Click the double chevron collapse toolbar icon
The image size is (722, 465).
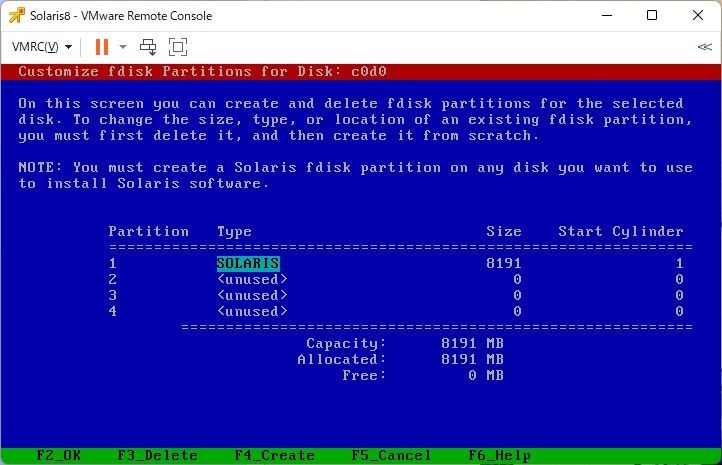(x=705, y=47)
